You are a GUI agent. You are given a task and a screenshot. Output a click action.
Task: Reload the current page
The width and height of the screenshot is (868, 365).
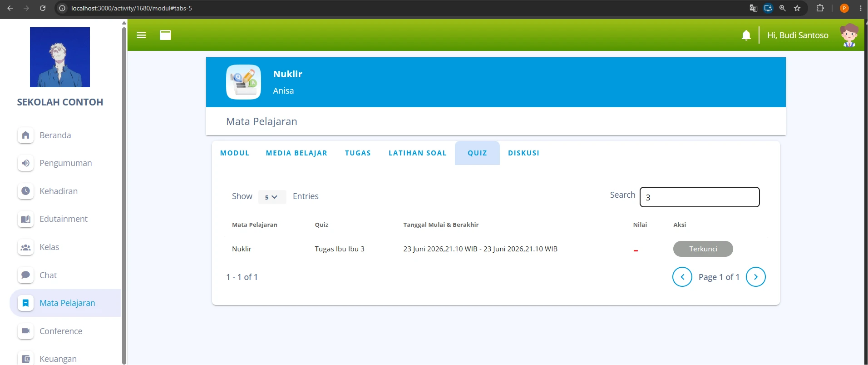tap(43, 8)
